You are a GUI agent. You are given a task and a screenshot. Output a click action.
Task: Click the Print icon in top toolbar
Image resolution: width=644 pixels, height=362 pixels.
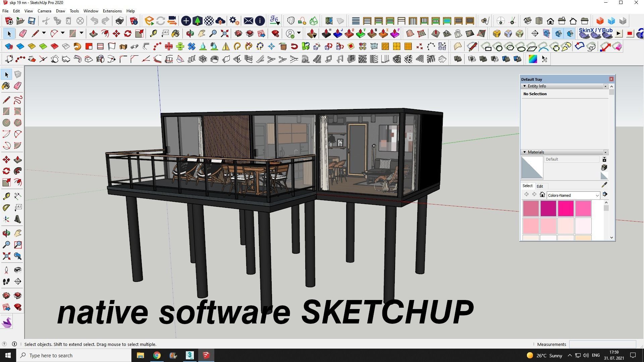point(119,21)
